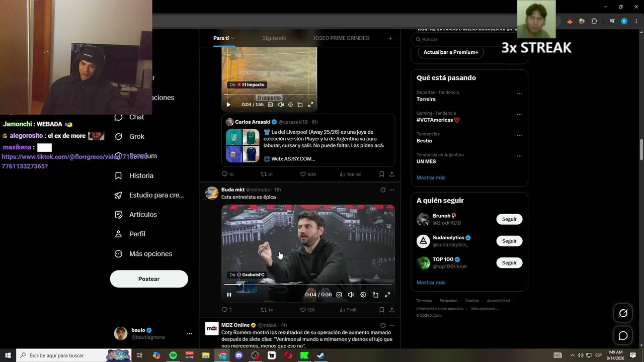Image resolution: width=644 pixels, height=362 pixels.
Task: Follow Sudanalytics with Seguir button
Action: (x=509, y=241)
